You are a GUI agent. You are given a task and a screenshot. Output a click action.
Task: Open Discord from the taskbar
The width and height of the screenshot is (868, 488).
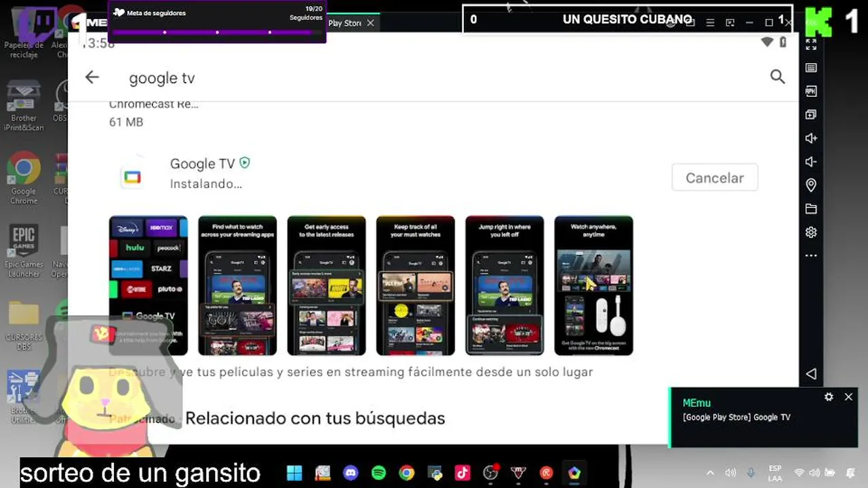[x=350, y=472]
